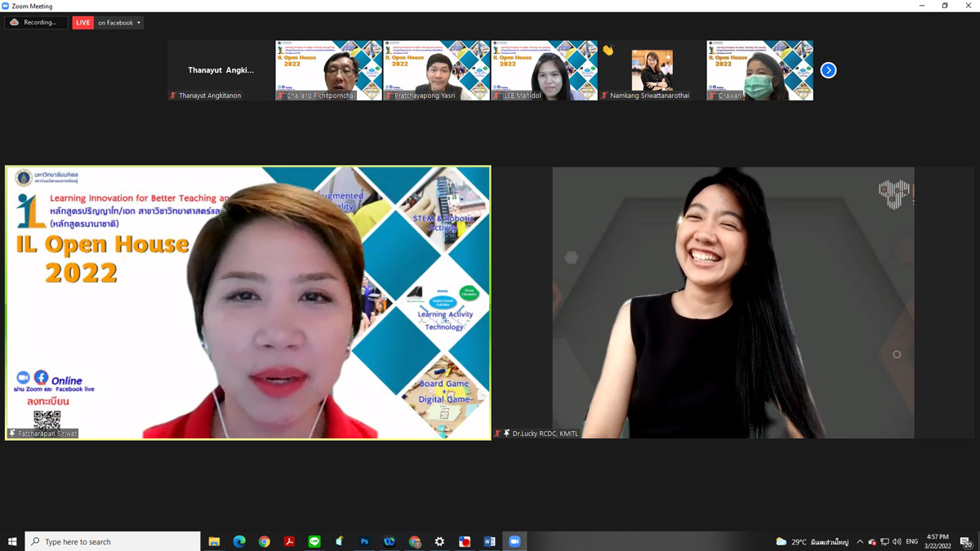Click the Type here to search box
This screenshot has height=551, width=980.
tap(114, 541)
